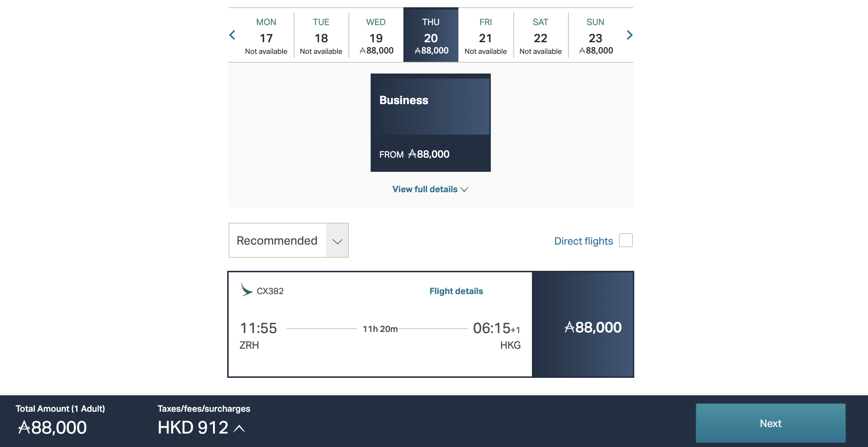The image size is (868, 447).
Task: Click the Cathay Pacific brushwing logo beside CX382
Action: (246, 291)
